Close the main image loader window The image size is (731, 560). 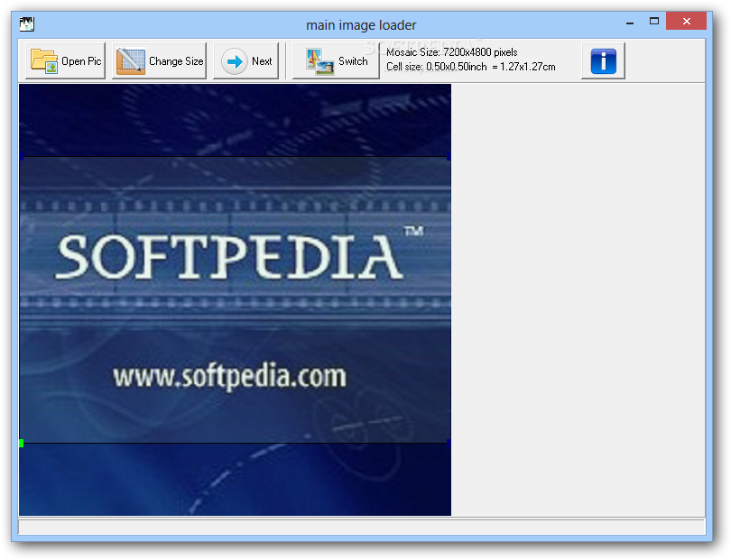pos(686,21)
